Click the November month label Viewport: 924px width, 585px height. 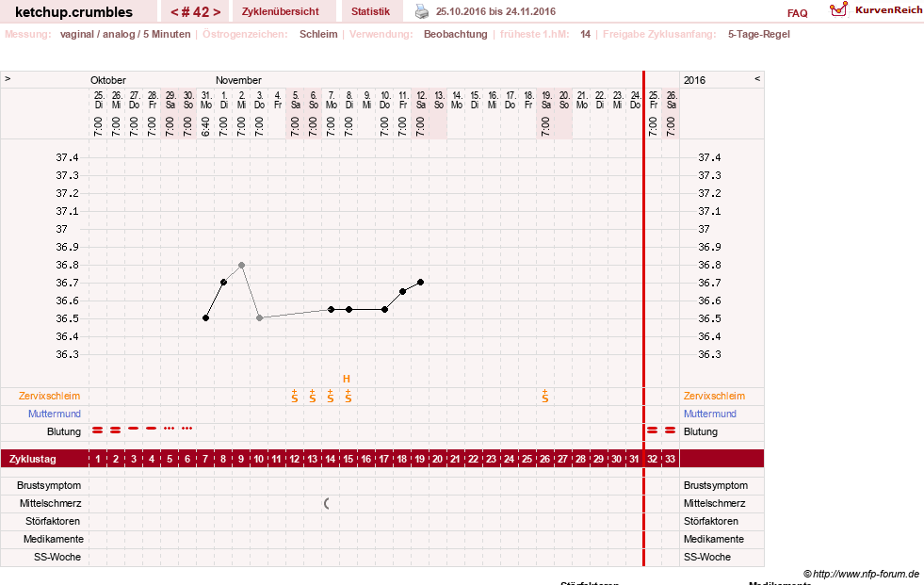pos(238,80)
